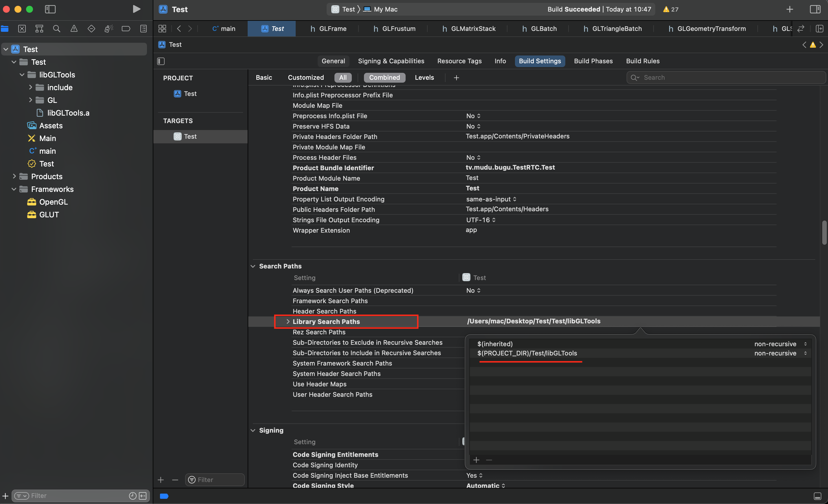Collapse the Search Paths section
This screenshot has height=504, width=828.
coord(253,266)
